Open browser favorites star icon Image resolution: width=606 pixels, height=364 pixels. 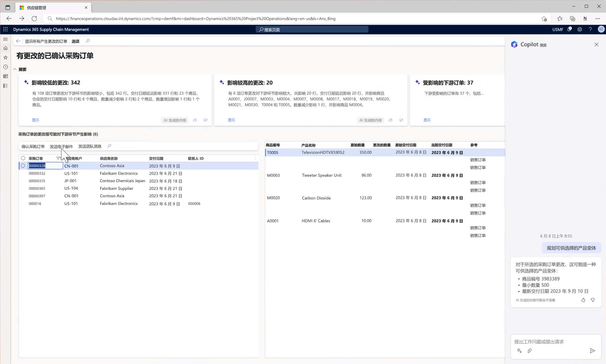pos(560,19)
